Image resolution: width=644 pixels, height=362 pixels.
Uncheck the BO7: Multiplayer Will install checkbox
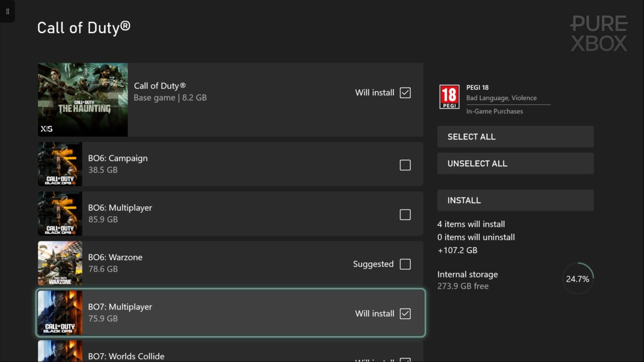click(405, 314)
